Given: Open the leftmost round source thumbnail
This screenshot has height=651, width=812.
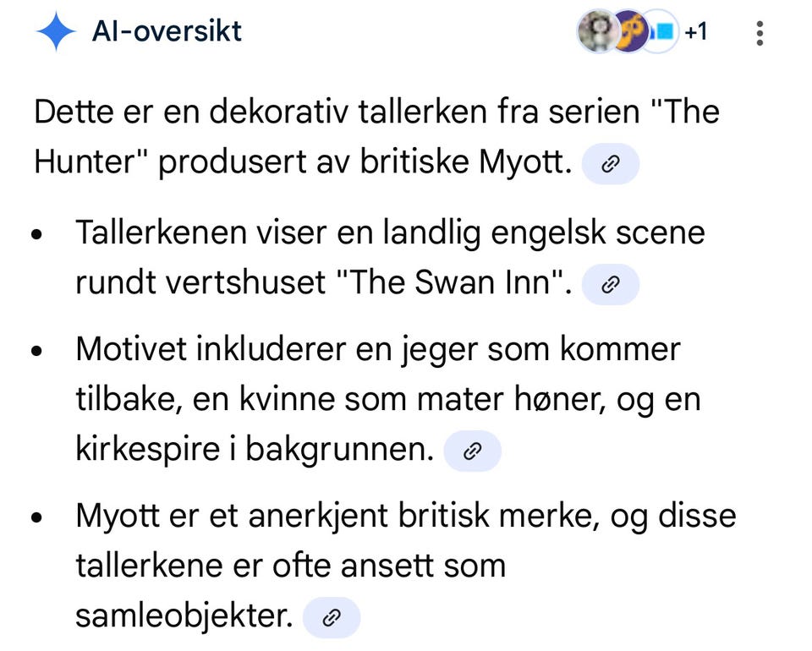Looking at the screenshot, I should pyautogui.click(x=599, y=32).
